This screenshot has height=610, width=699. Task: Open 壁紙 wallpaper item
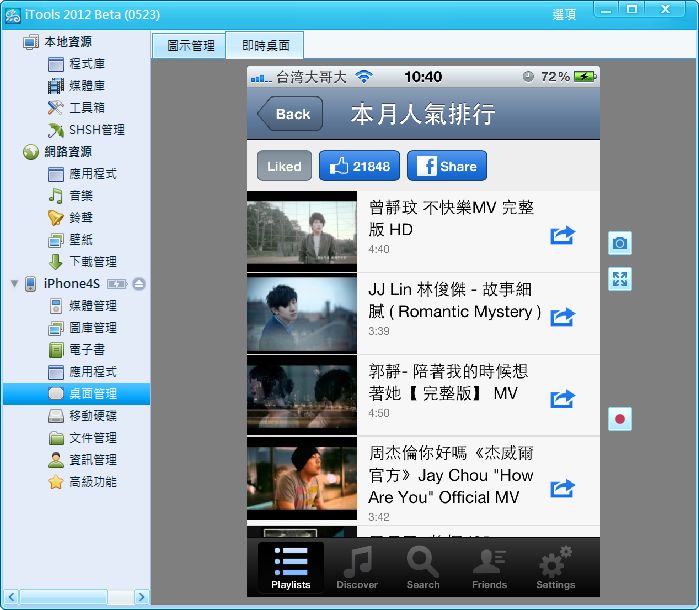[x=70, y=240]
